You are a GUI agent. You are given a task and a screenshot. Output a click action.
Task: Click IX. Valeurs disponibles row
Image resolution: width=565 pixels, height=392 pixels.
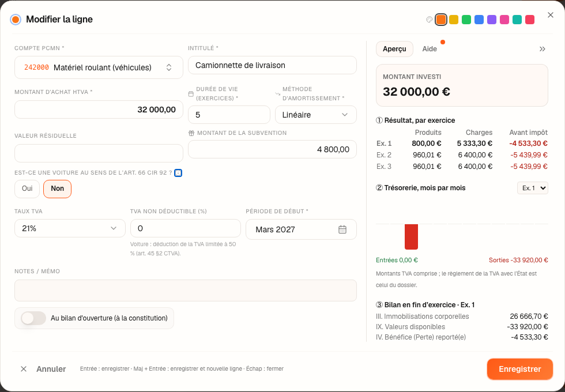tap(462, 327)
